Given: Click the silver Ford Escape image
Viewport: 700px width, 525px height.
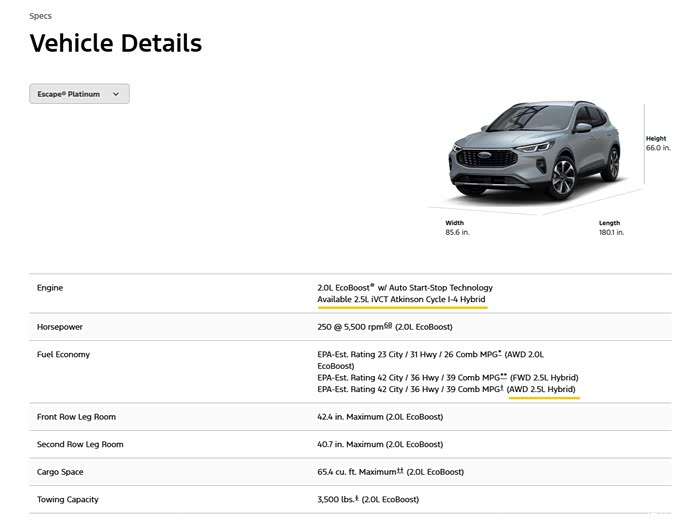Looking at the screenshot, I should (530, 152).
